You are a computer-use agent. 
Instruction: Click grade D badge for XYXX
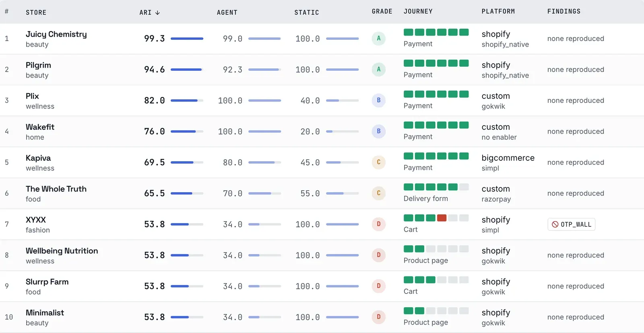point(378,224)
